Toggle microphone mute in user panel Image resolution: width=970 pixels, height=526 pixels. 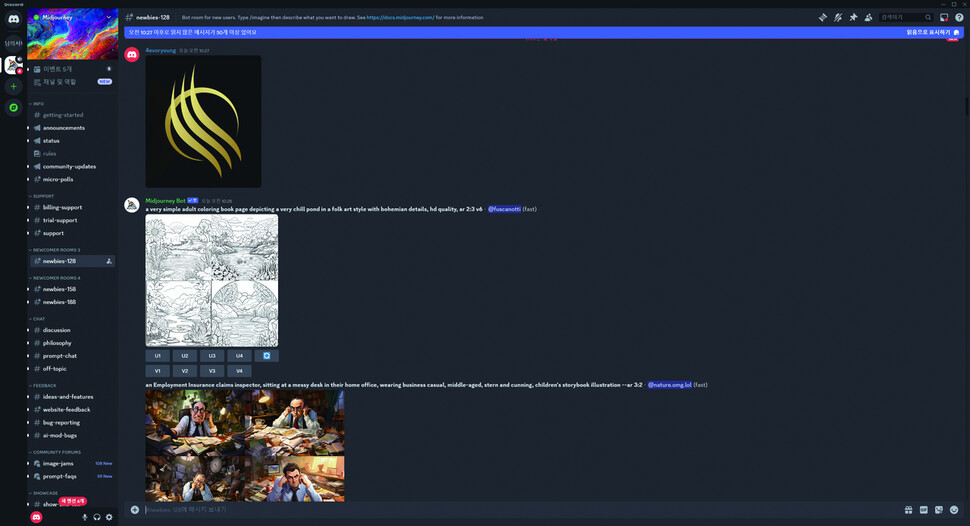(x=84, y=517)
